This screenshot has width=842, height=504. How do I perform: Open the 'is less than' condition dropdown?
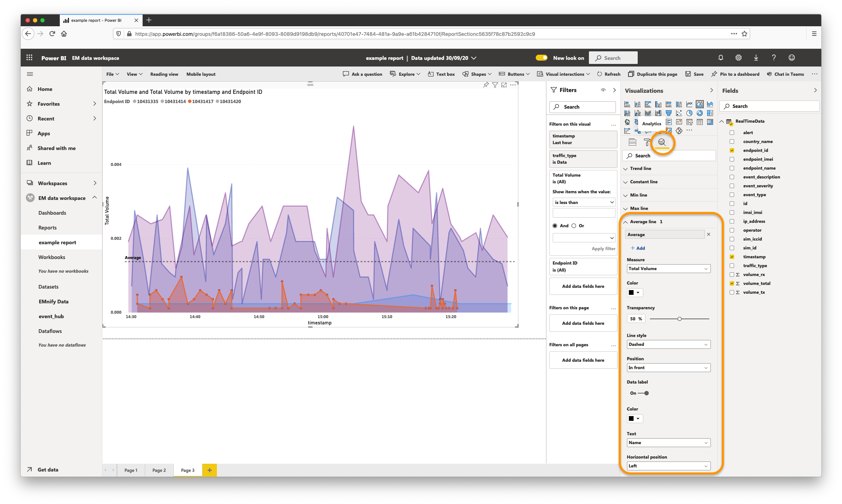584,202
